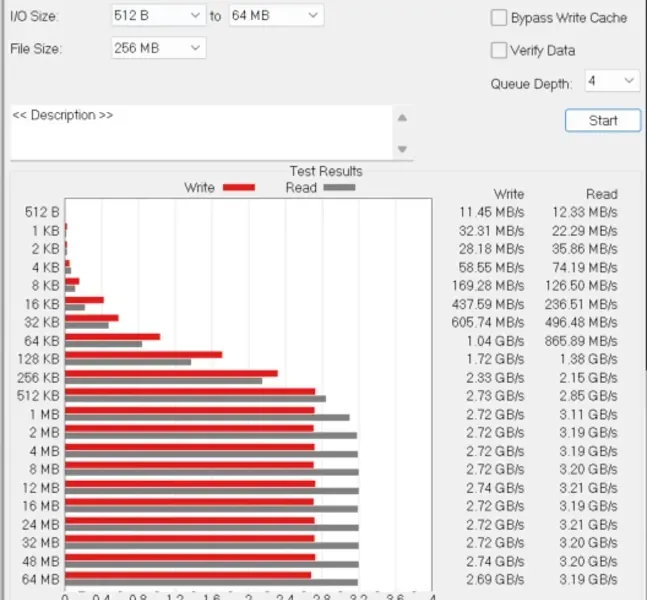Viewport: 647px width, 600px height.
Task: Select the 1 KB row label
Action: coord(46,231)
